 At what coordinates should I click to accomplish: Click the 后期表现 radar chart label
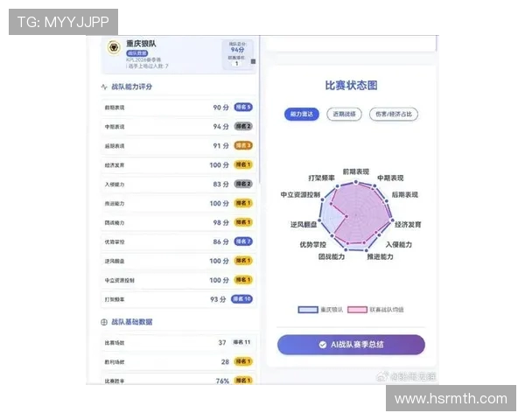(405, 195)
